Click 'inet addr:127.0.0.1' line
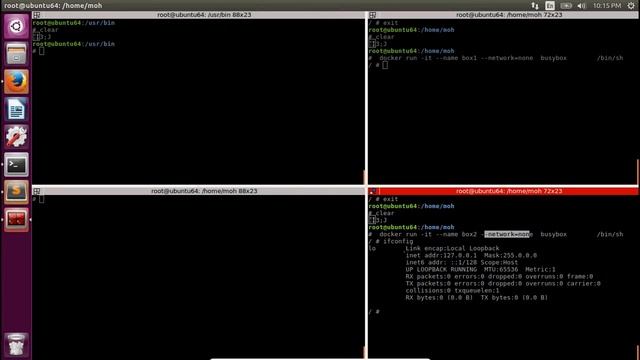 pyautogui.click(x=471, y=256)
